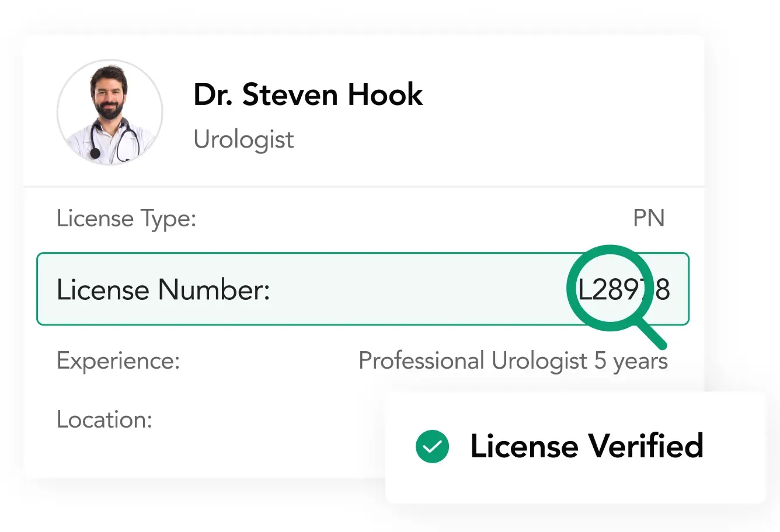Click the license number value L28978
Viewport: 780px width, 532px height.
[624, 289]
